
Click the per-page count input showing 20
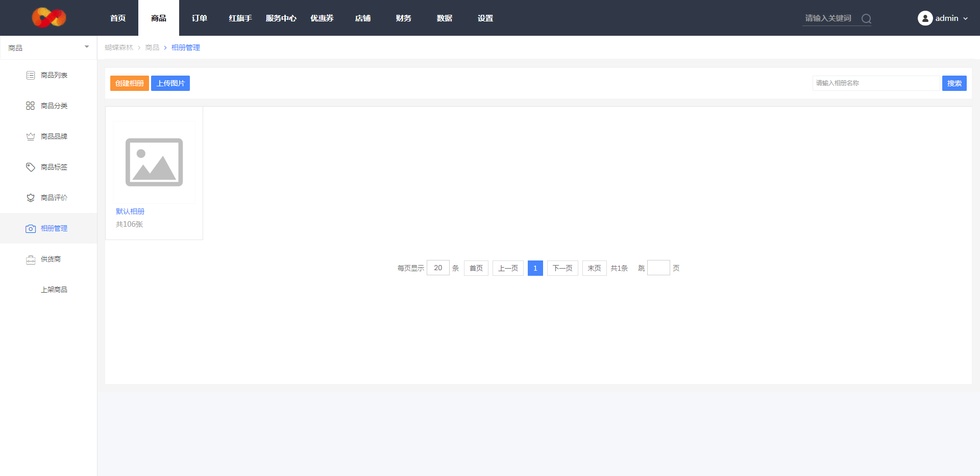[x=438, y=268]
